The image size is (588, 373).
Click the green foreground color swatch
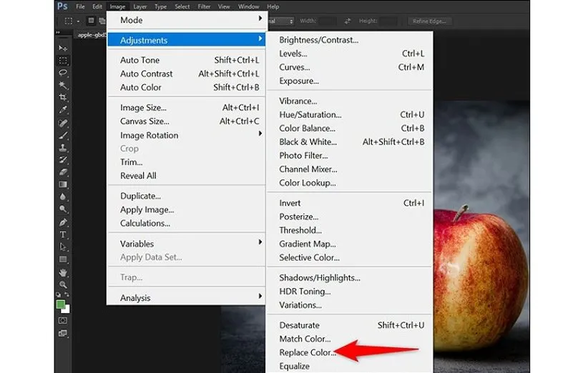click(61, 304)
